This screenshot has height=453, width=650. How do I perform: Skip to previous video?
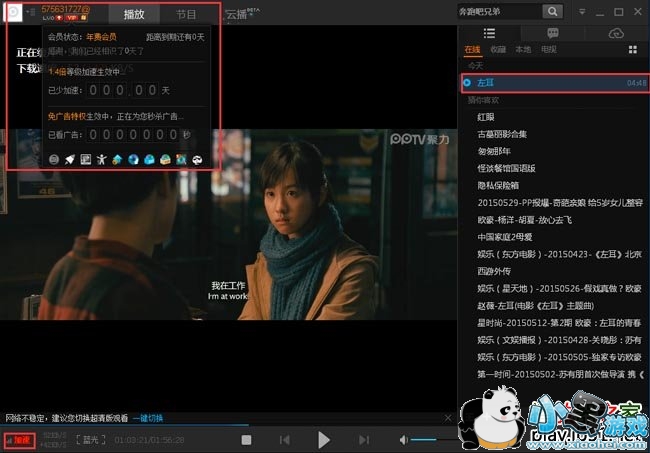tap(285, 440)
